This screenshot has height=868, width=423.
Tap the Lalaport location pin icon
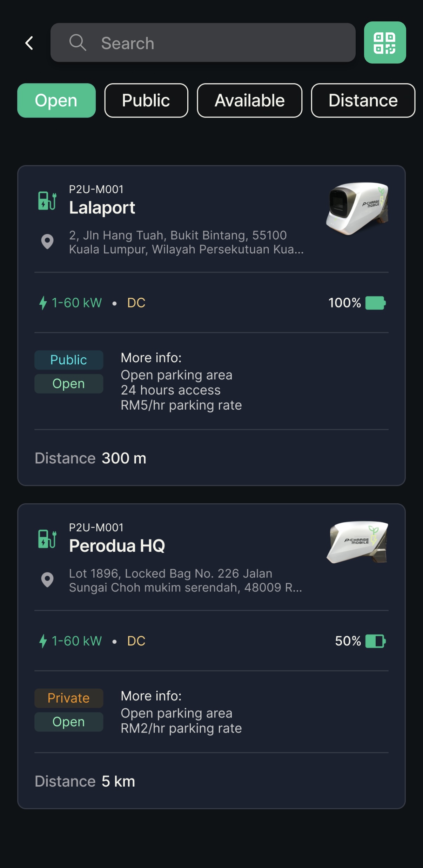coord(47,242)
